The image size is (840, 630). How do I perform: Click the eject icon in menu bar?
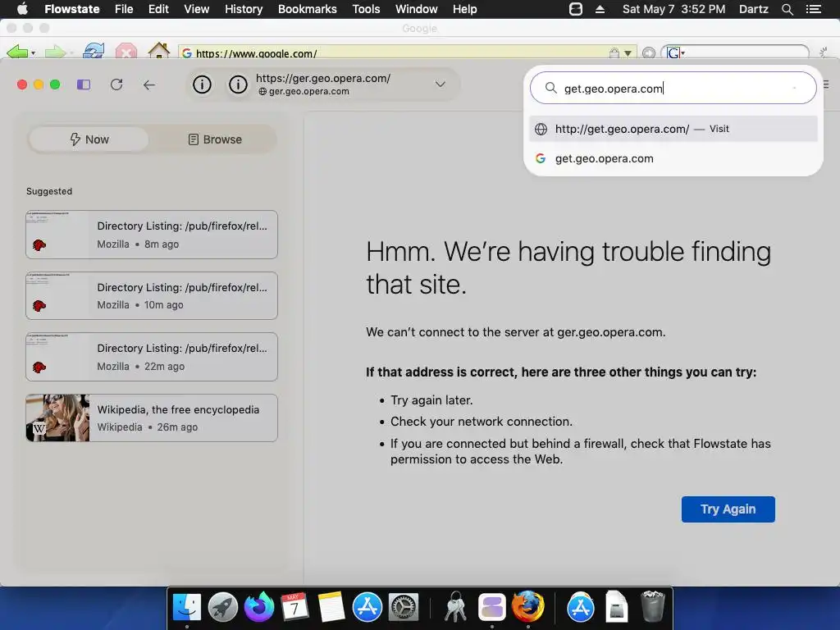[600, 9]
